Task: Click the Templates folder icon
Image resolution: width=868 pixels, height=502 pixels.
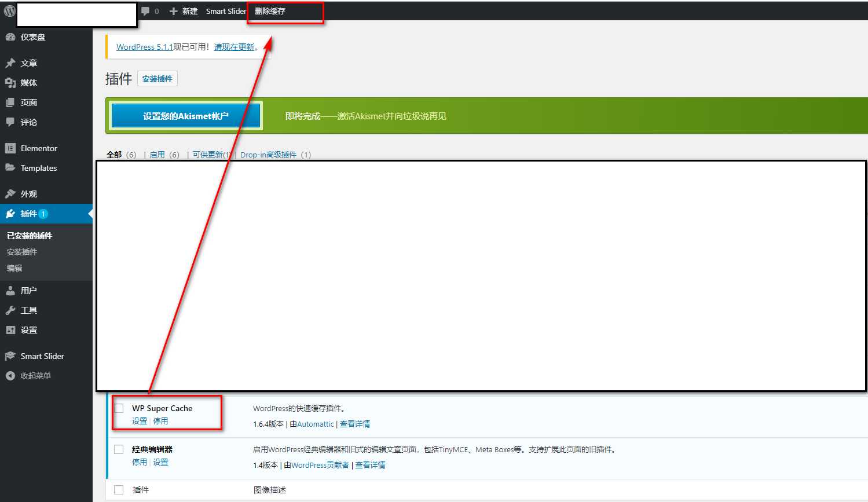Action: (x=10, y=168)
